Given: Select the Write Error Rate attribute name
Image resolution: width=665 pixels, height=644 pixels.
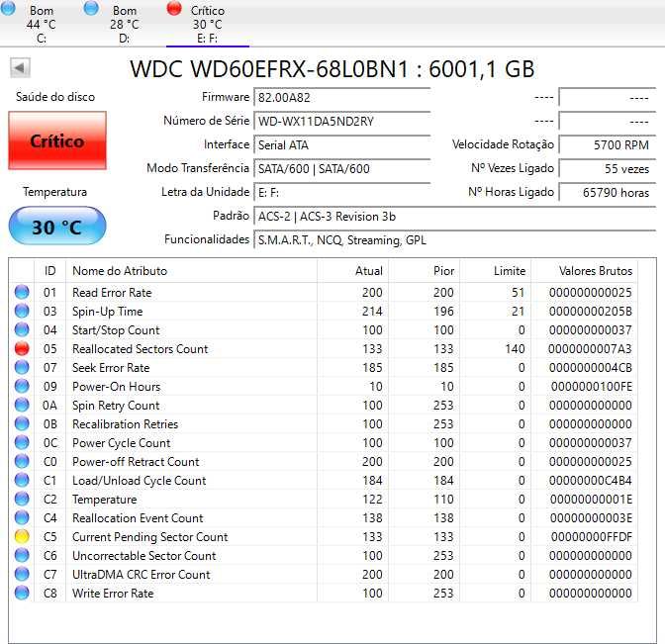Looking at the screenshot, I should (113, 594).
